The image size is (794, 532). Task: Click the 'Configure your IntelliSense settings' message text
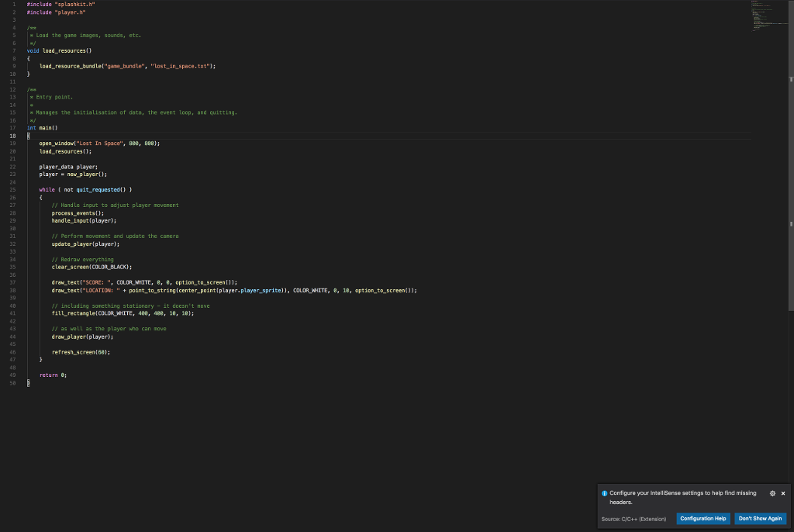pos(682,498)
